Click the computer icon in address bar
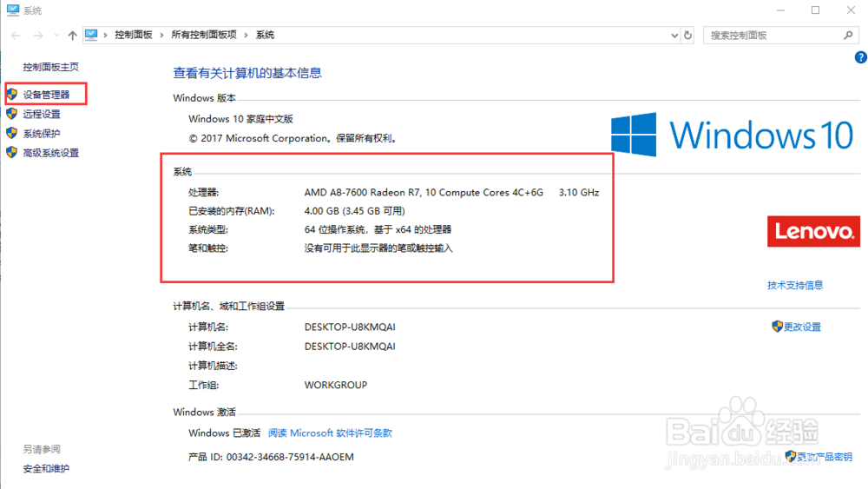This screenshot has width=868, height=489. click(x=91, y=35)
